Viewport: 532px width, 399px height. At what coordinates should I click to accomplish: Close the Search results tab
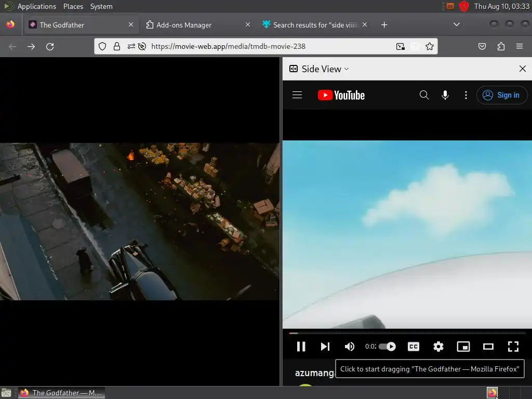(364, 25)
